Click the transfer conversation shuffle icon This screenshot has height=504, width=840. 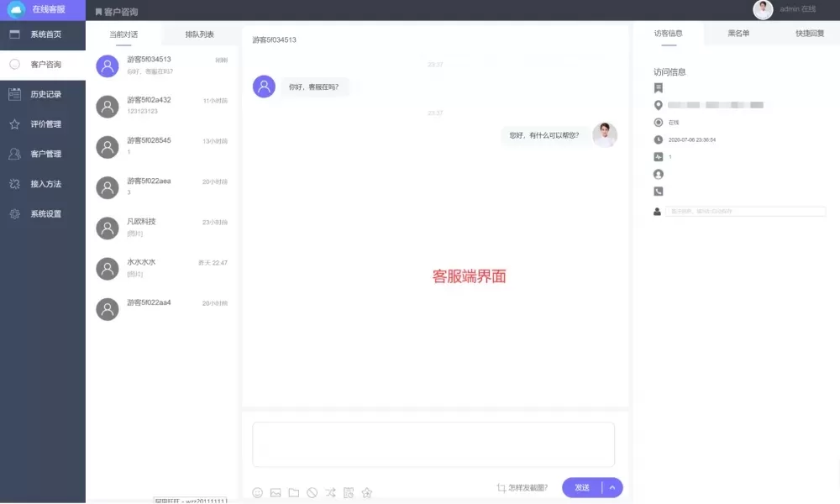click(x=331, y=492)
